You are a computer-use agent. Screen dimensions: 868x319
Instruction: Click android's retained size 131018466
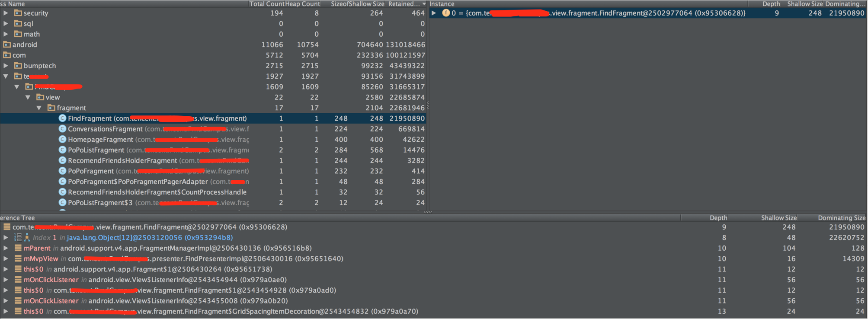click(x=406, y=45)
